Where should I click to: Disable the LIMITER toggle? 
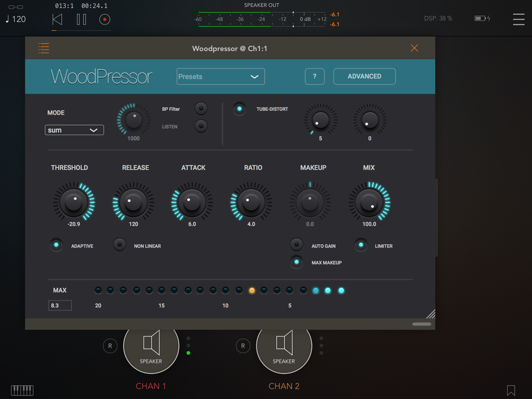[x=361, y=245]
